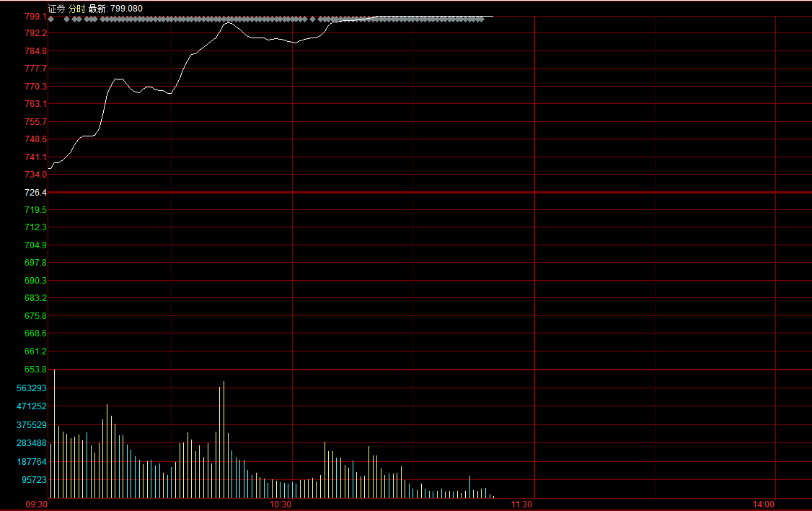Select price axis label 704.9

pyautogui.click(x=36, y=245)
